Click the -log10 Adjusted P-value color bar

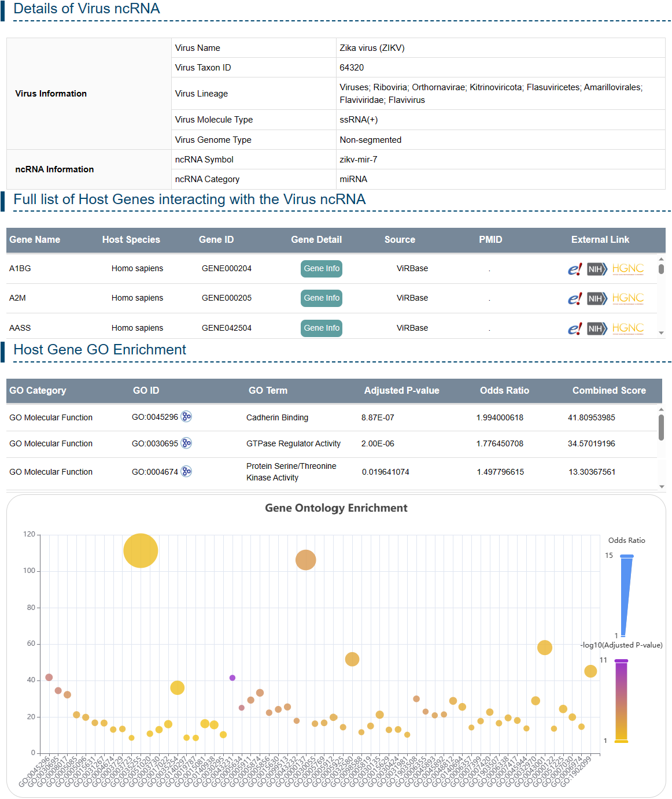(621, 701)
